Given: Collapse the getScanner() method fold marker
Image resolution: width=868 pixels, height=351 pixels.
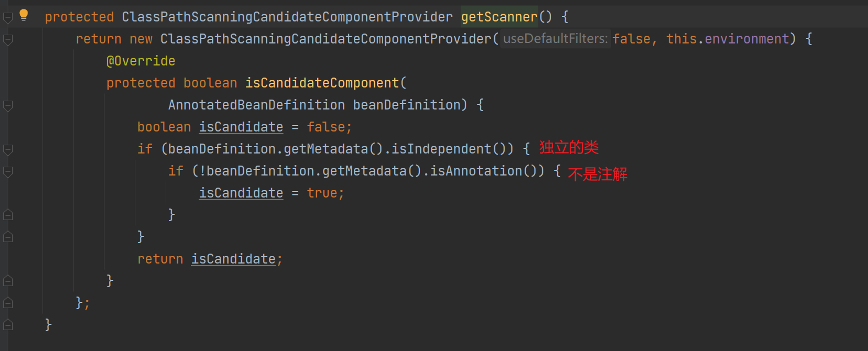Looking at the screenshot, I should (x=8, y=18).
